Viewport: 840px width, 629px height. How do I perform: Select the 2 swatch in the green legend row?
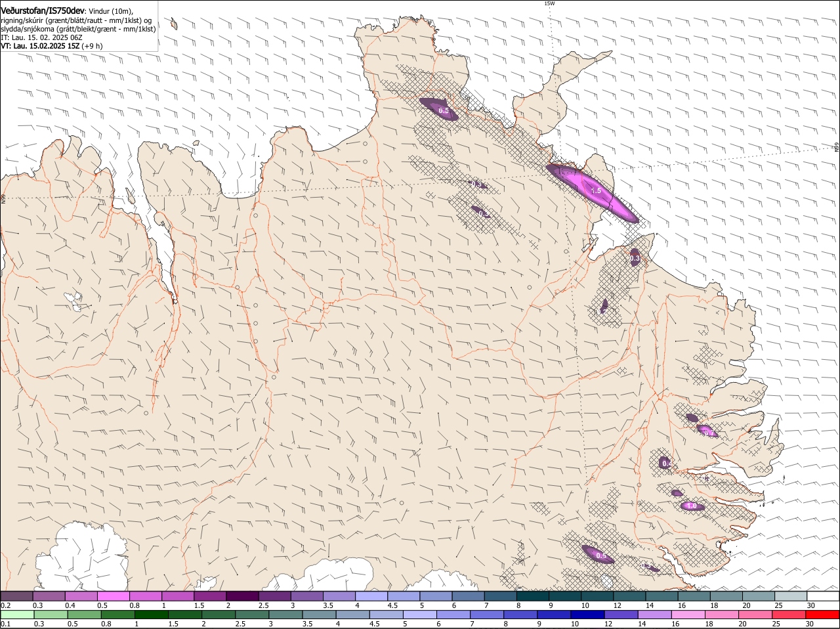click(x=219, y=615)
